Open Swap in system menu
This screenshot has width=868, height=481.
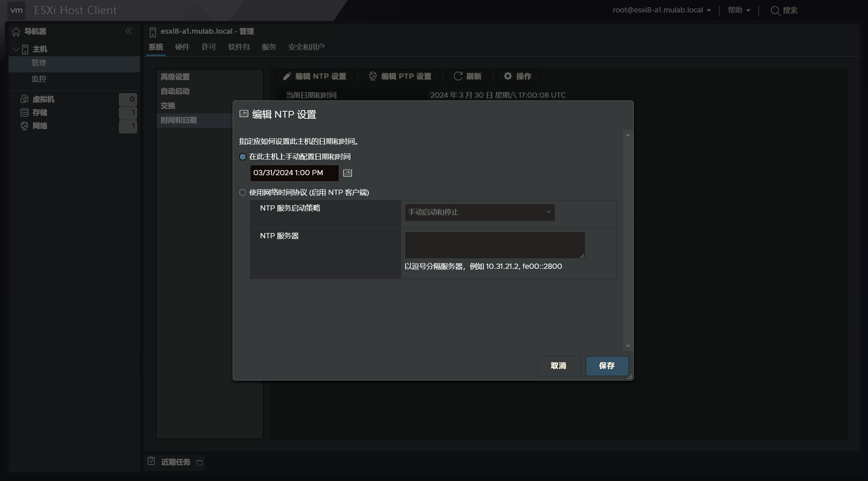[168, 106]
